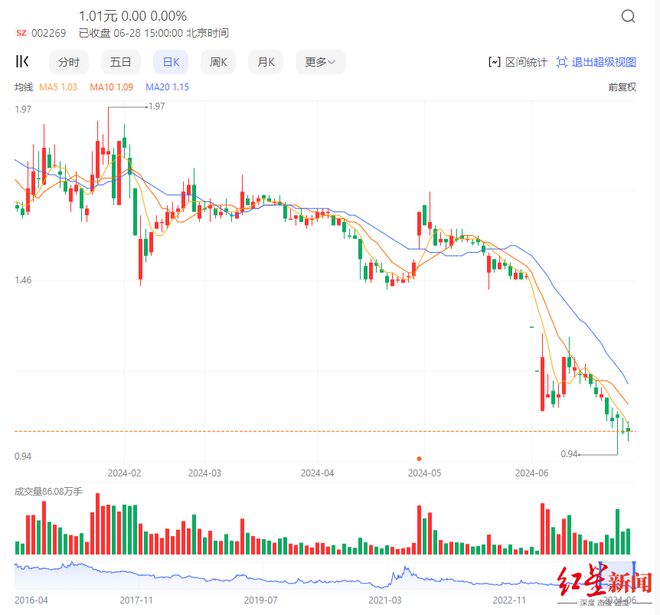Open the 前复权 adjustment selector
660x615 pixels.
pyautogui.click(x=622, y=87)
